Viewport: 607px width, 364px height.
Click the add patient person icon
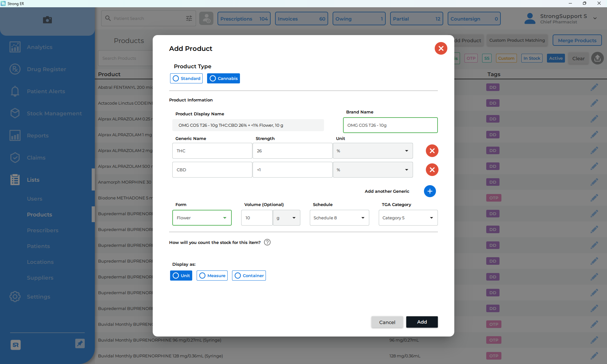tap(206, 19)
